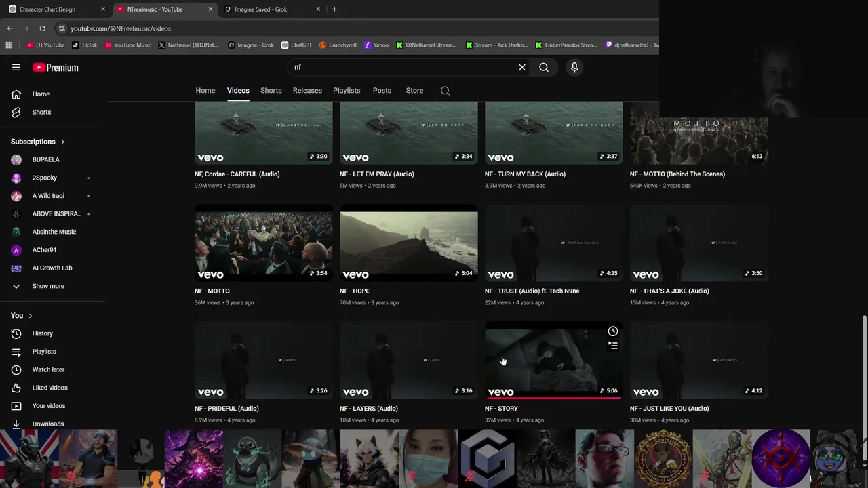Add NF - STORY to Watch later
The image size is (868, 488).
tap(613, 331)
